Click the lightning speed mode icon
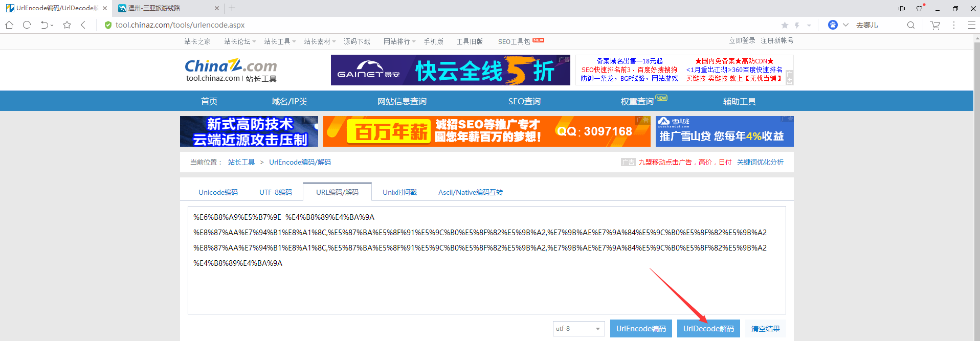Image resolution: width=980 pixels, height=341 pixels. [797, 25]
